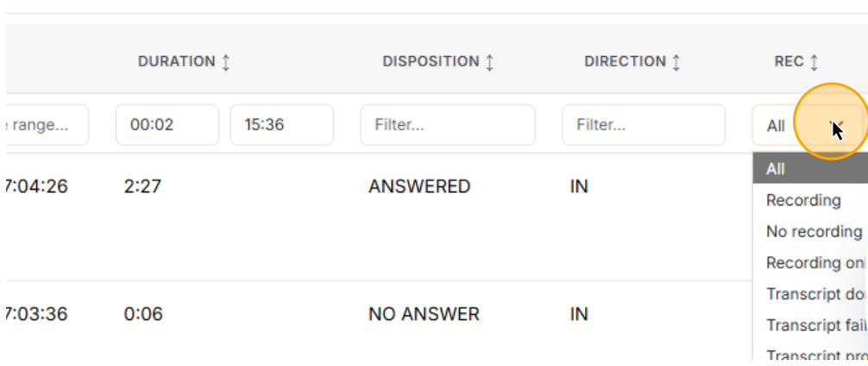Select 'Transcript failed' dropdown option
The height and width of the screenshot is (366, 868).
tap(815, 325)
